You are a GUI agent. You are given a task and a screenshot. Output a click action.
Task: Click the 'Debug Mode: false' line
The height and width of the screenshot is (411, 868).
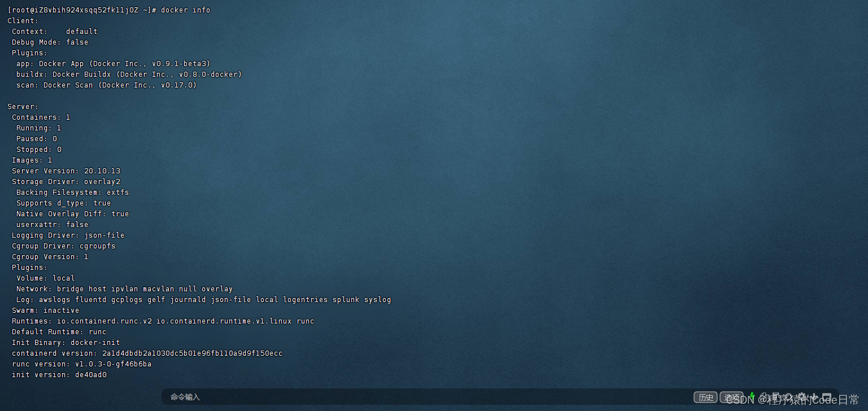pyautogui.click(x=50, y=42)
